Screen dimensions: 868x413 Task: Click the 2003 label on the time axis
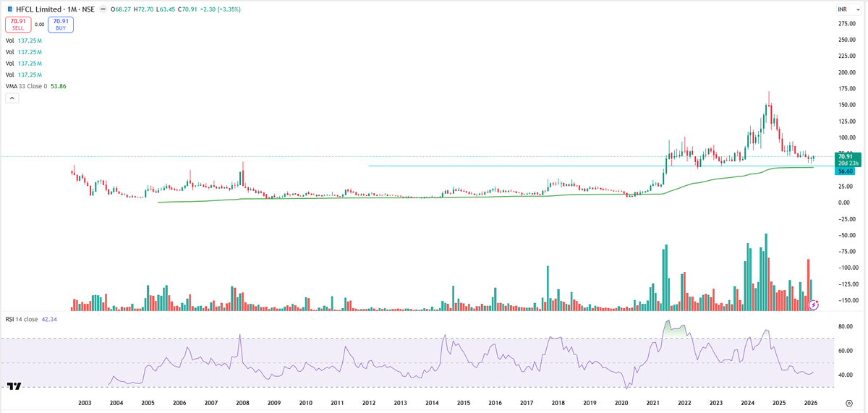point(85,402)
